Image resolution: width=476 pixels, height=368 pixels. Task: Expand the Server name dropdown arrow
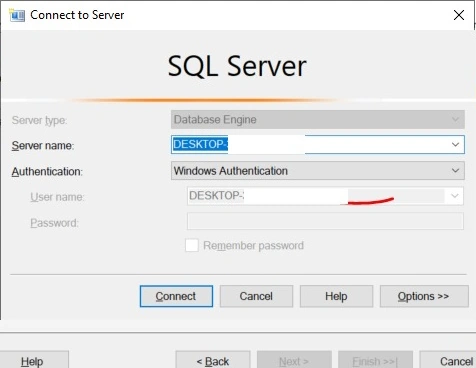[455, 145]
